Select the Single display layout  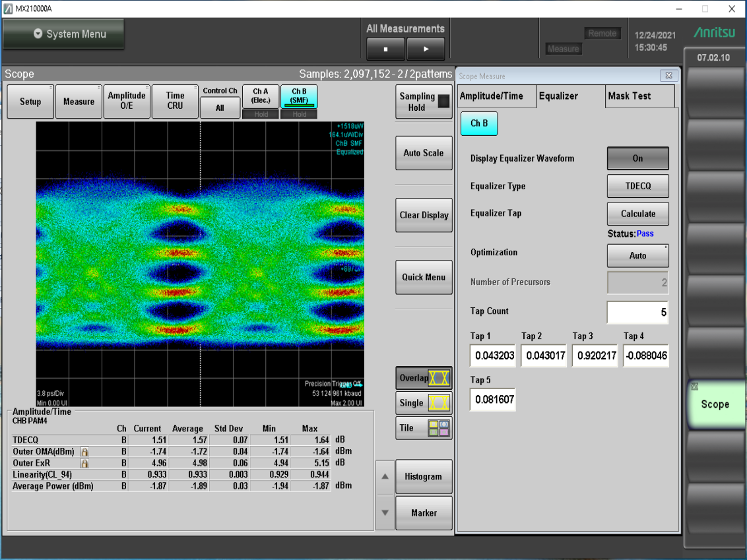[424, 403]
